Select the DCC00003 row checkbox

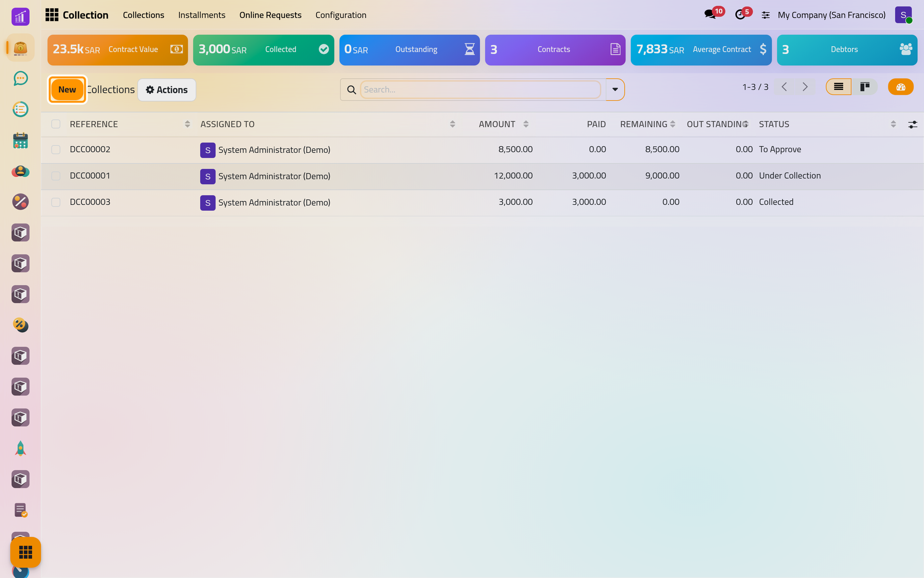pyautogui.click(x=56, y=202)
